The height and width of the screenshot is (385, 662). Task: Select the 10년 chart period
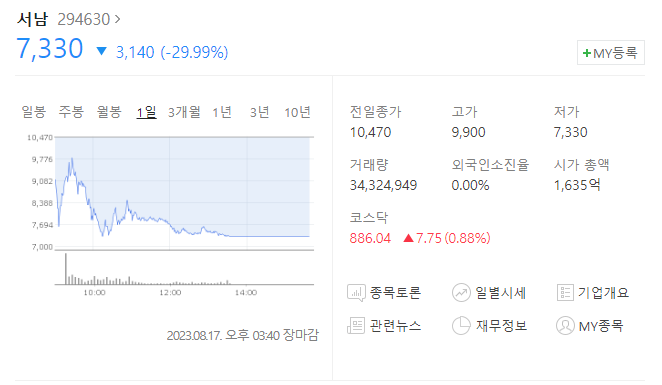(x=297, y=112)
